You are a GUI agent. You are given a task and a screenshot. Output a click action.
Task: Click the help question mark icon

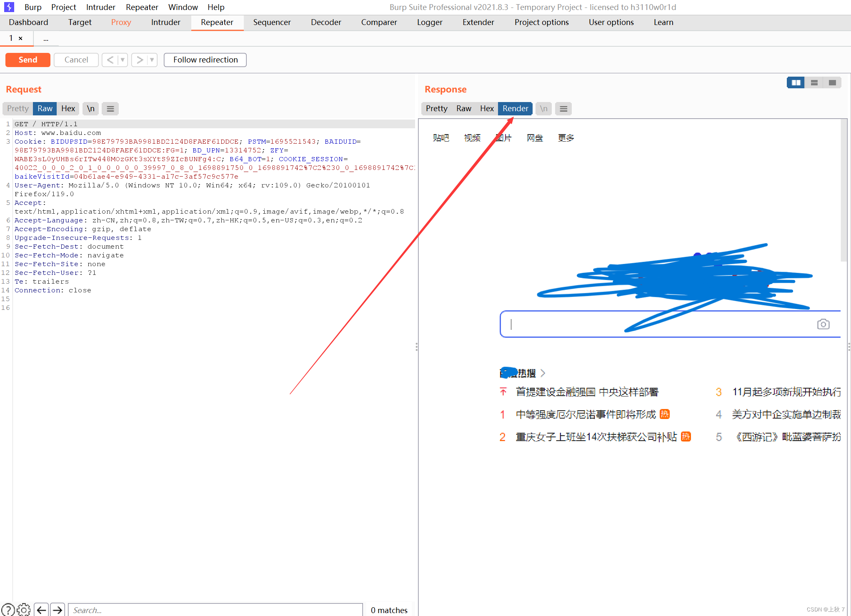click(8, 610)
